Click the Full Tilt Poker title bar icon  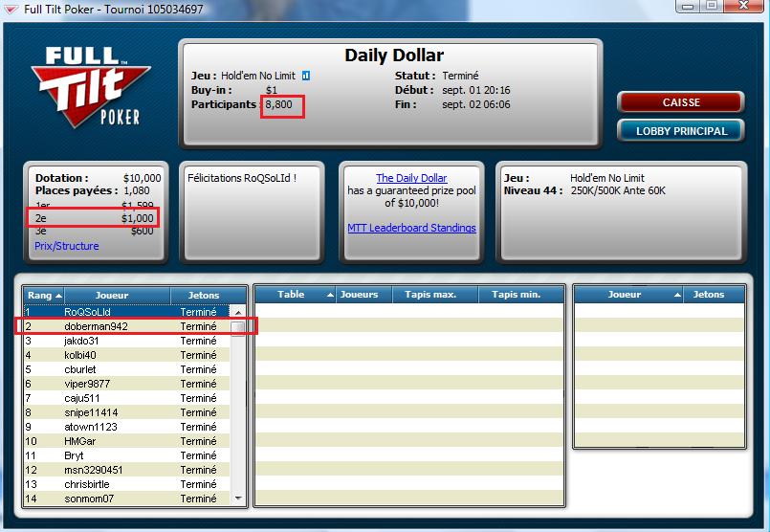coord(11,10)
